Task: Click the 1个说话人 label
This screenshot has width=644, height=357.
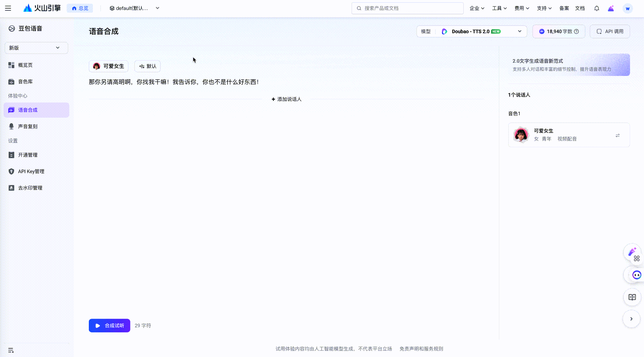Action: pyautogui.click(x=519, y=95)
